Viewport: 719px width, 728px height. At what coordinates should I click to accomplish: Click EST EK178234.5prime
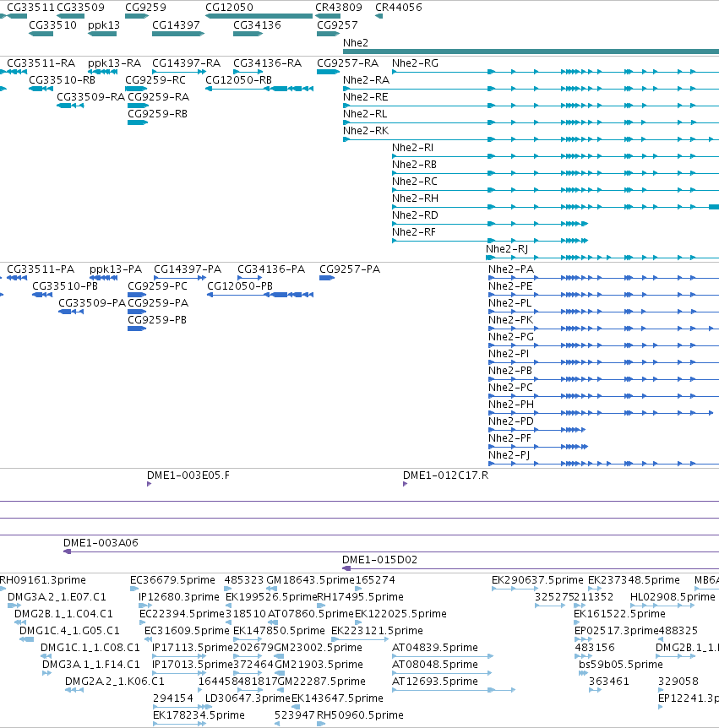[x=199, y=715]
